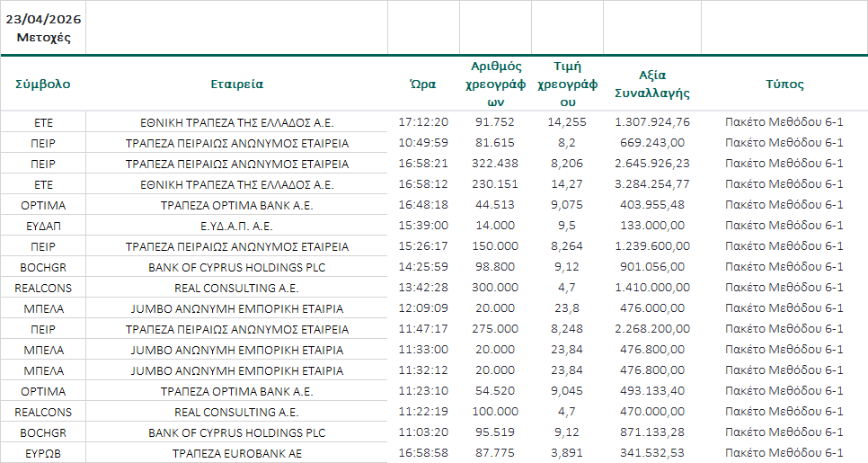
Task: Select the Αριθμός χρεογράφων header cell
Action: (495, 84)
